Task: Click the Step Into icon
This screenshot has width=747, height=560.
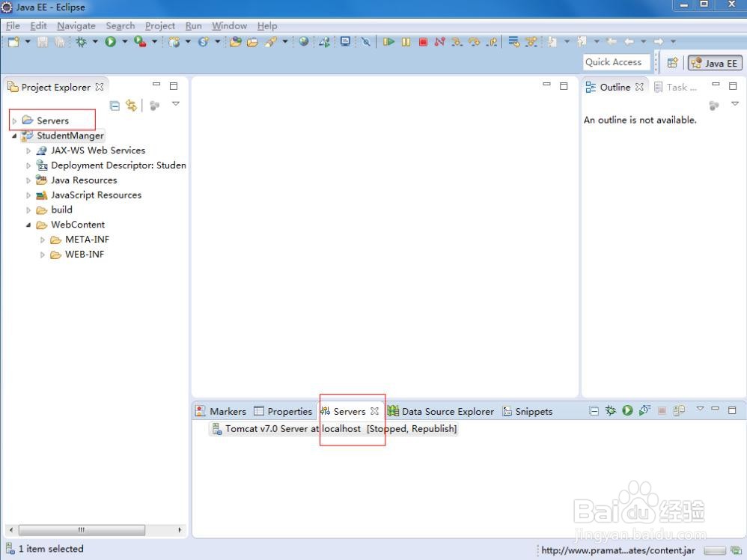Action: coord(457,42)
